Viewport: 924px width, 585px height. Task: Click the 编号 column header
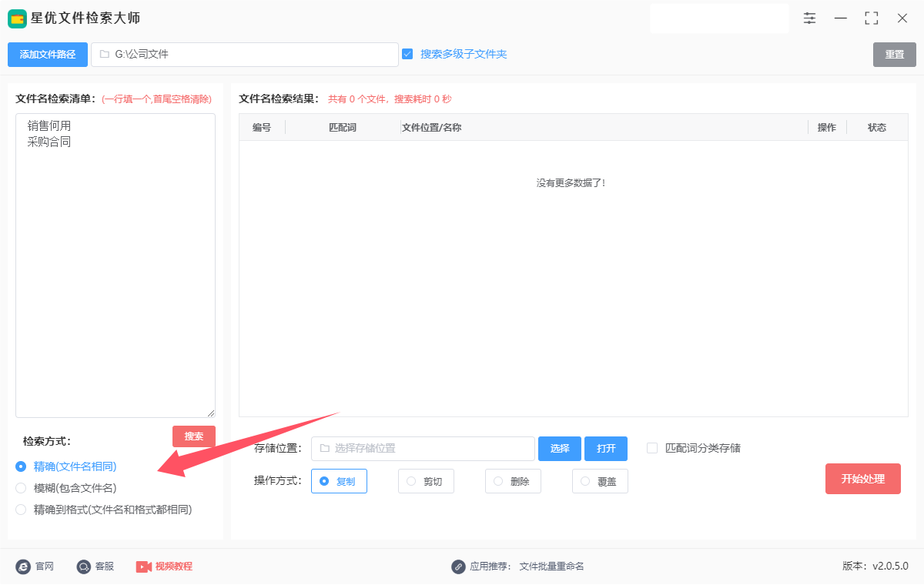point(262,128)
